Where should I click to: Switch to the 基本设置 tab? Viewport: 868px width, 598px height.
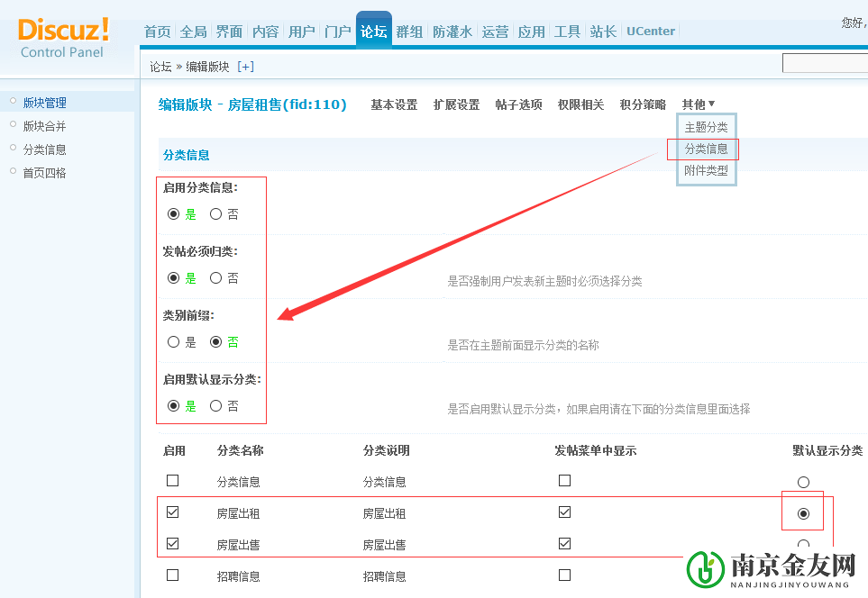click(394, 104)
